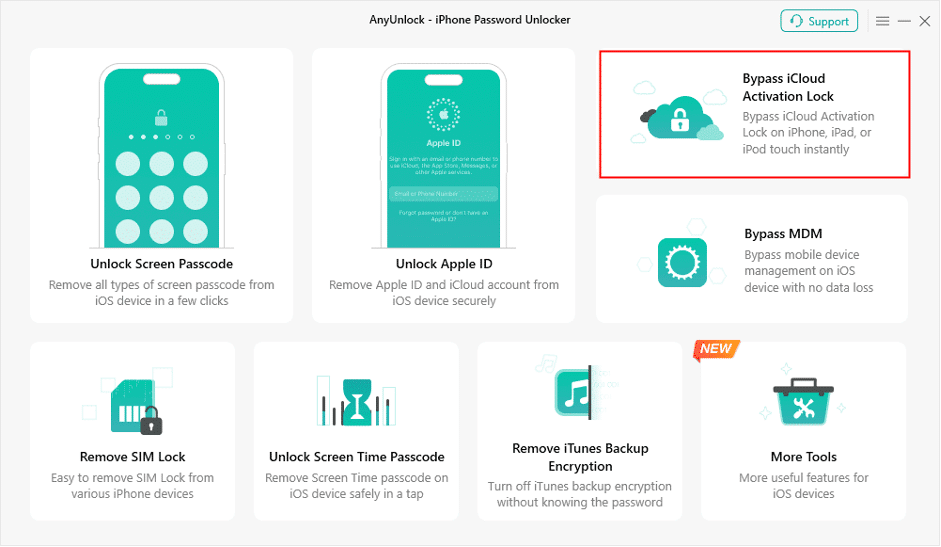Choose the Bypass MDM heading
941x547 pixels.
[x=783, y=234]
